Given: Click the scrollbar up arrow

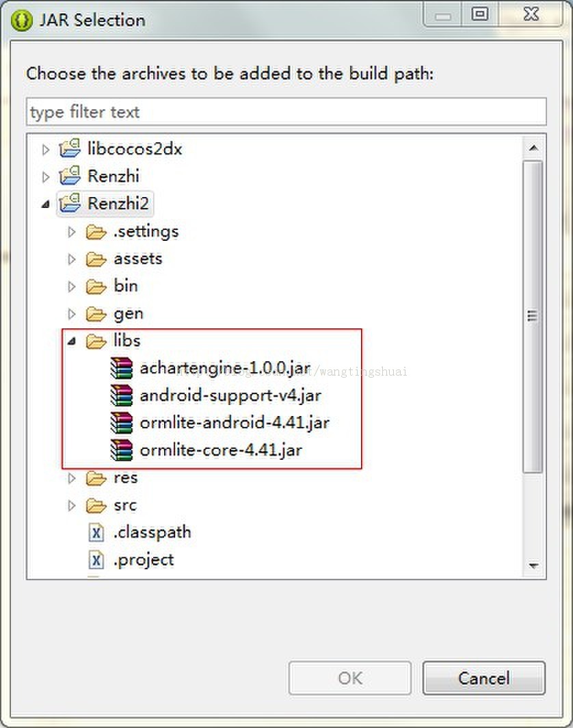Looking at the screenshot, I should tap(533, 148).
